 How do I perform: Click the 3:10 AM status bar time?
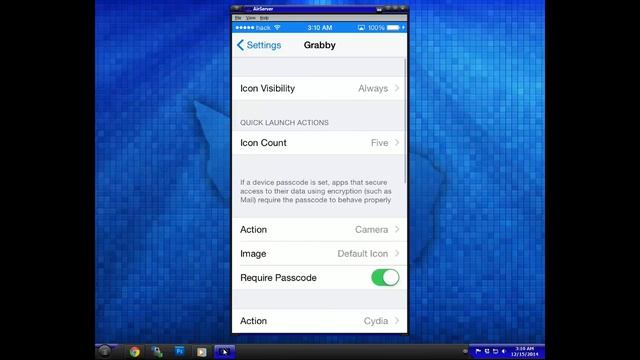pyautogui.click(x=320, y=28)
